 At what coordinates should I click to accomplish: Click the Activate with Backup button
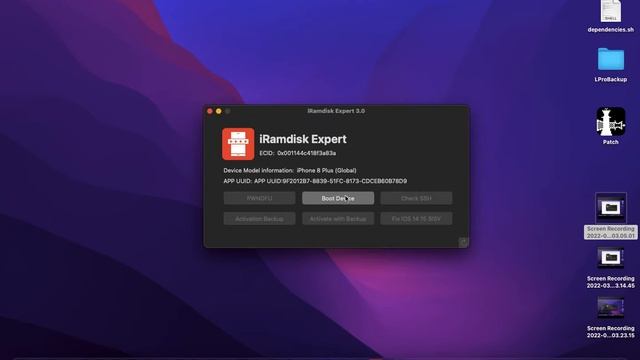point(338,219)
